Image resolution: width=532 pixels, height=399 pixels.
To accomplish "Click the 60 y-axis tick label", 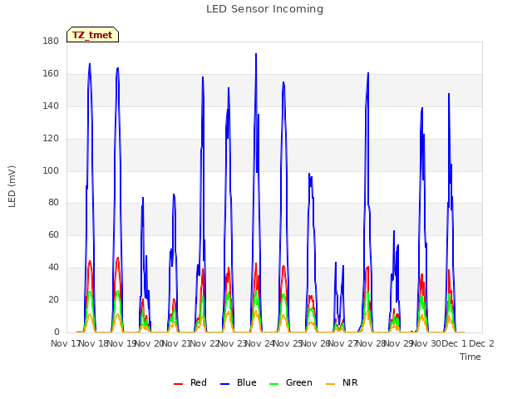I will pos(53,234).
